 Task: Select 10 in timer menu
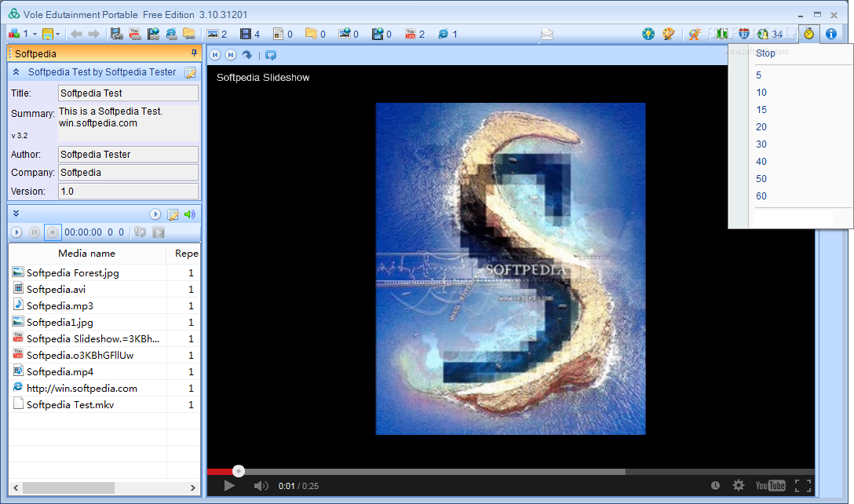(761, 93)
